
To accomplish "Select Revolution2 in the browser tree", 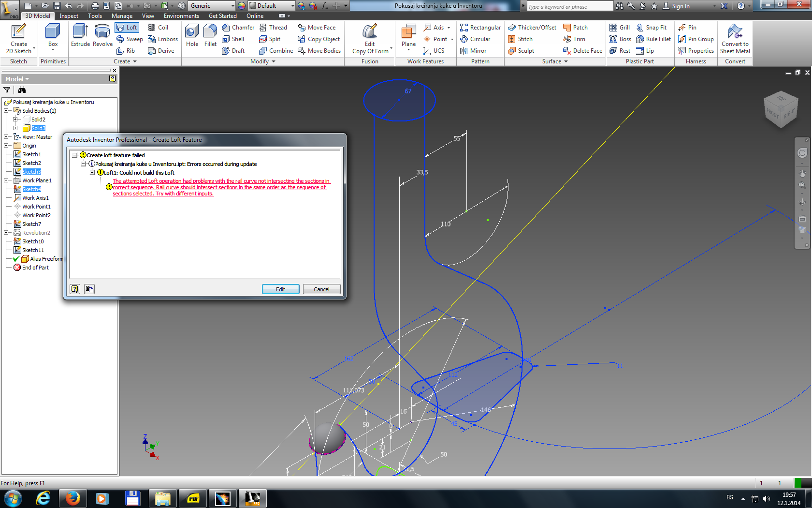I will [x=36, y=233].
